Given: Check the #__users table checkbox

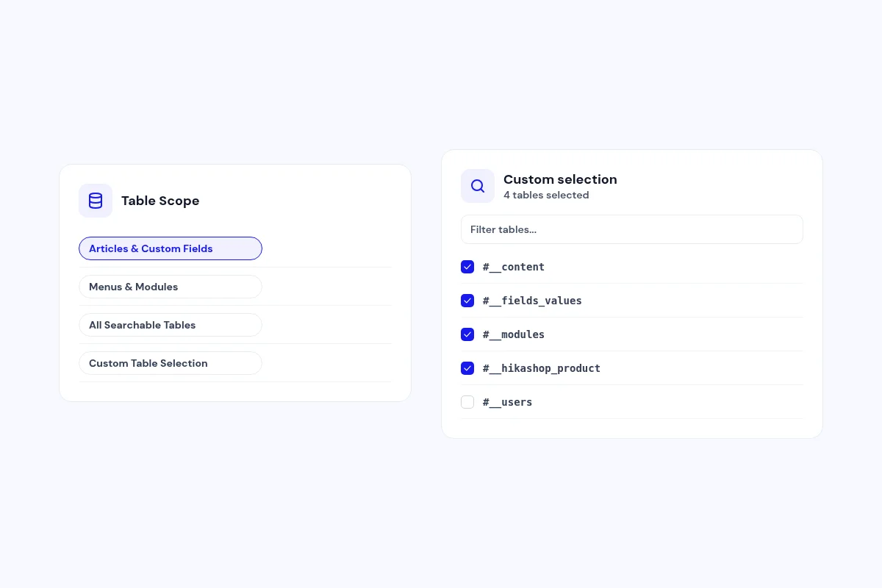Looking at the screenshot, I should point(467,402).
